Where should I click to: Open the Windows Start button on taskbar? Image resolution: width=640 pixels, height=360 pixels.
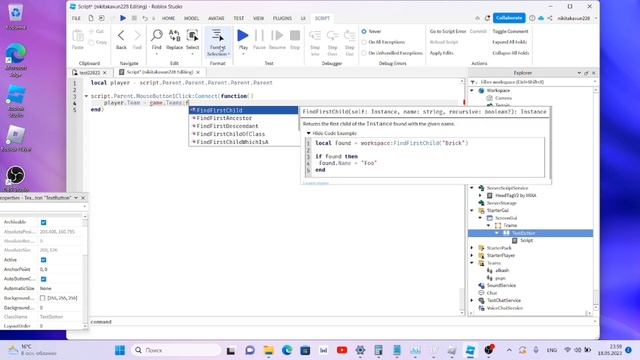coord(120,350)
